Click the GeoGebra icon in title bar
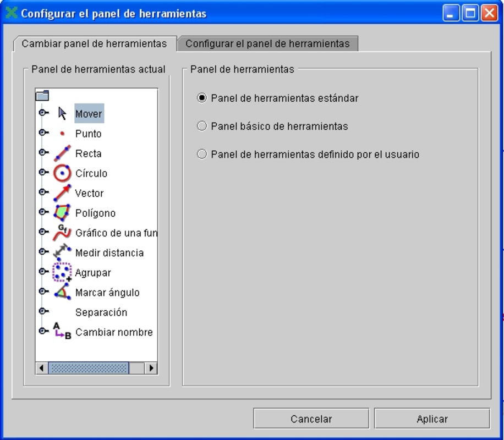Viewport: 504px width, 440px height. tap(12, 13)
